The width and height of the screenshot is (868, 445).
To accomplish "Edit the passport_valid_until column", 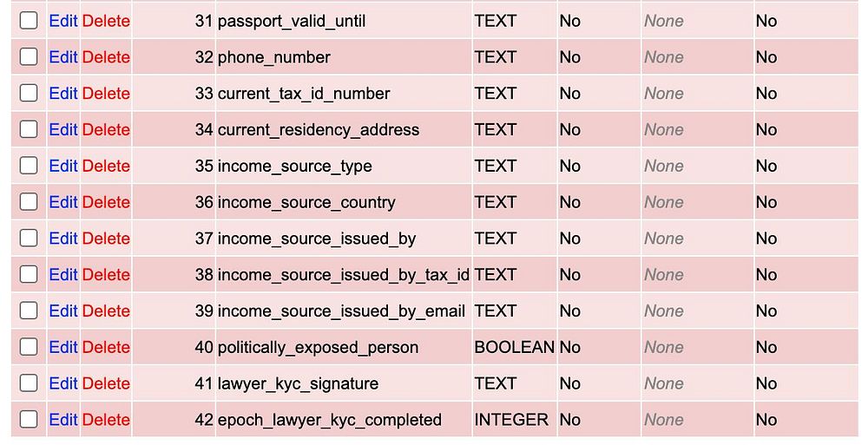I will (x=63, y=21).
